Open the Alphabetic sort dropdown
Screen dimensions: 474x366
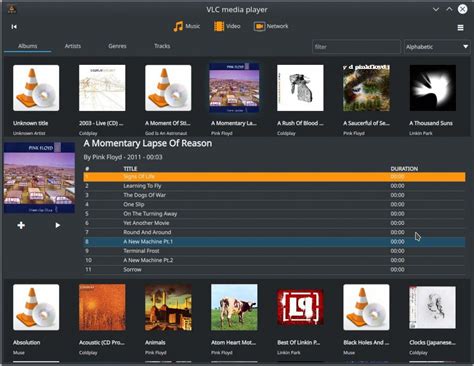437,47
